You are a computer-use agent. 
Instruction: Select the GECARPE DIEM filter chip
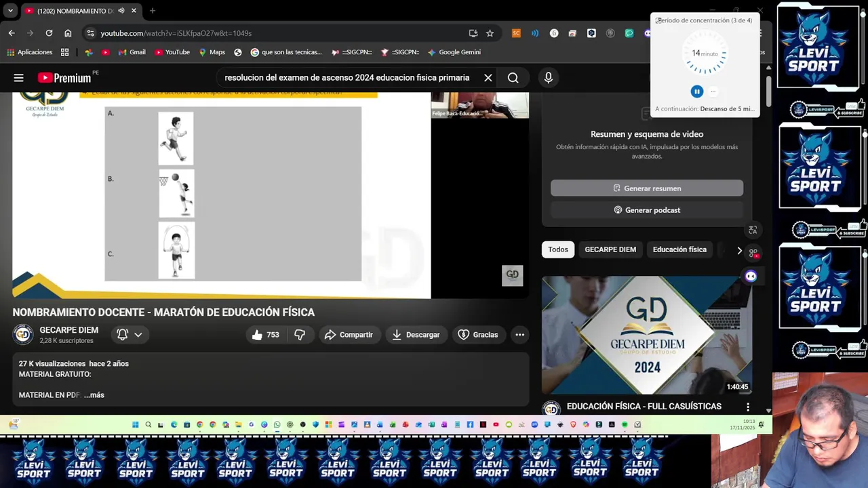[x=610, y=249]
